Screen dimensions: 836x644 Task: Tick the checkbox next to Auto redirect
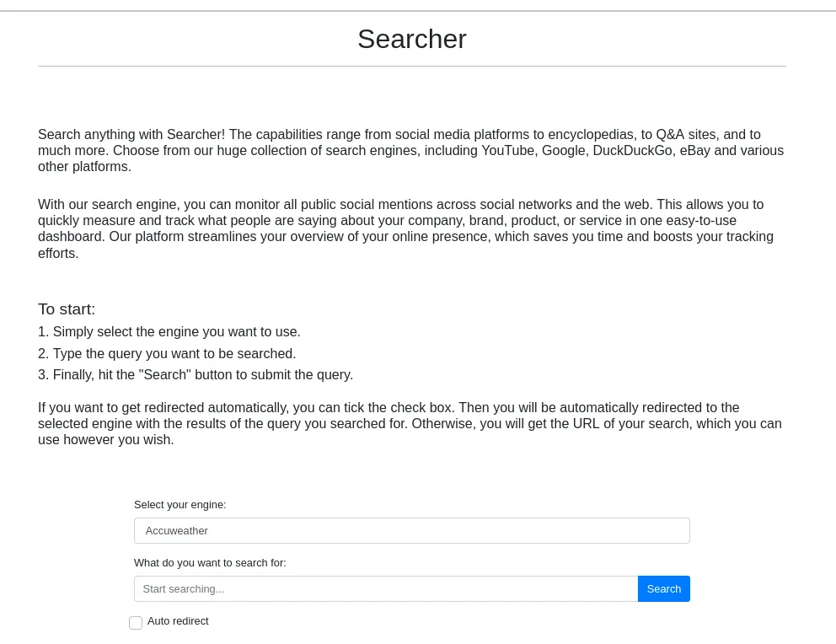coord(136,623)
